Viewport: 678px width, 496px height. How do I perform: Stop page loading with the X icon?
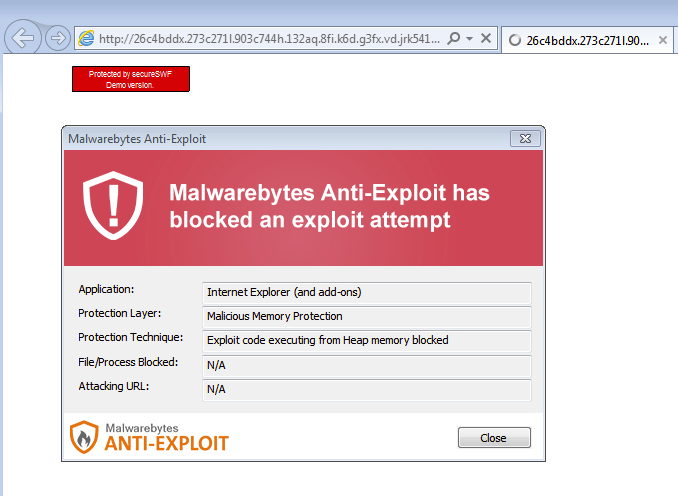coord(486,39)
